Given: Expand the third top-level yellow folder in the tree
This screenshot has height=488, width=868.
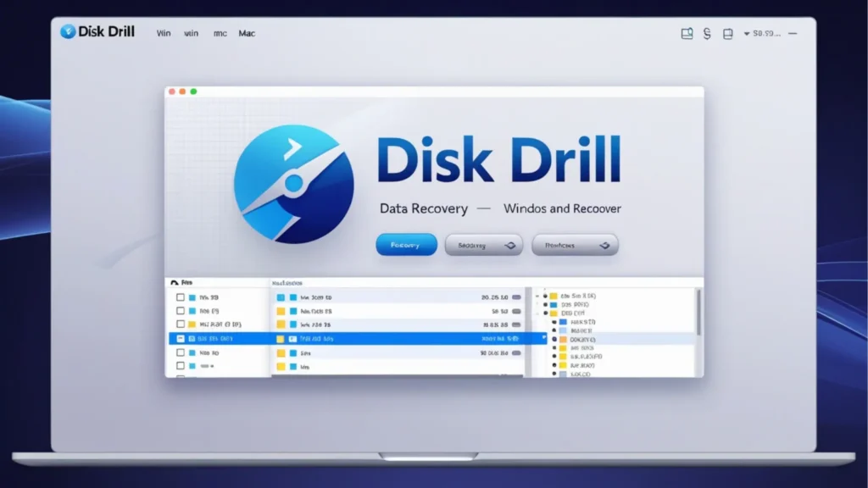Looking at the screenshot, I should pos(545,313).
